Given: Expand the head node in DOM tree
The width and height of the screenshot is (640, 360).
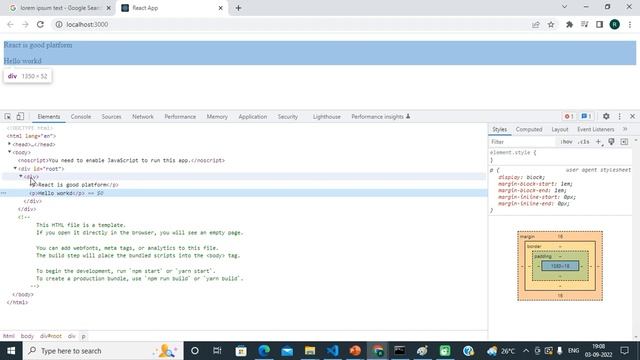Looking at the screenshot, I should pyautogui.click(x=9, y=144).
